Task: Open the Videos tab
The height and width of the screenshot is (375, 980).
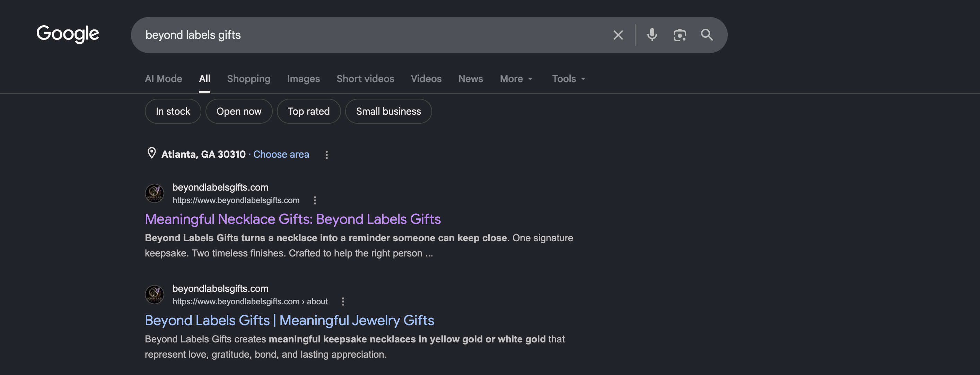Action: [426, 79]
